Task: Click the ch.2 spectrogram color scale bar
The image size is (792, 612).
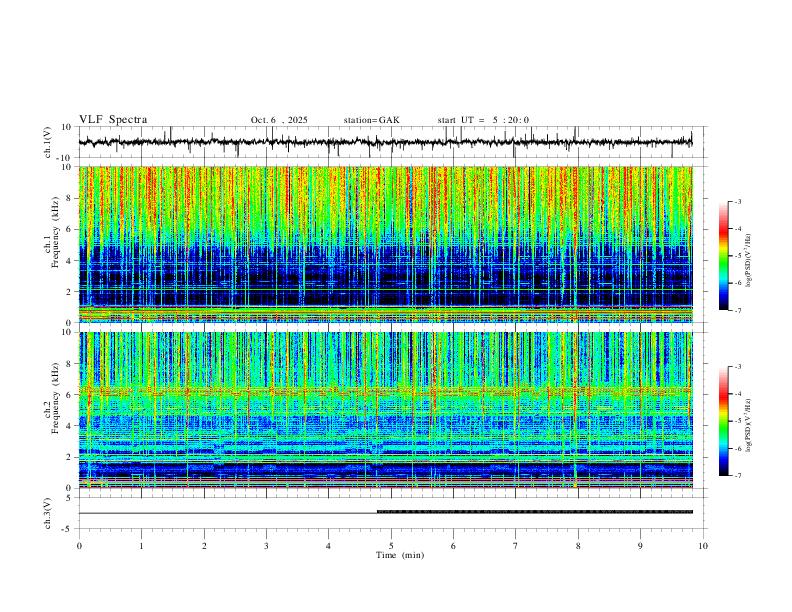Action: tap(724, 421)
